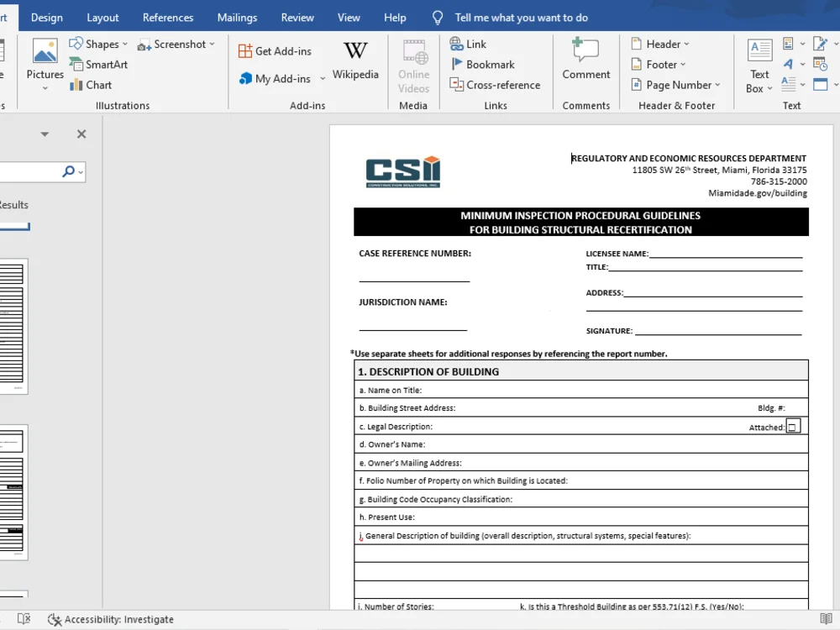Select the first page thumbnail in Navigation pane

pyautogui.click(x=12, y=327)
